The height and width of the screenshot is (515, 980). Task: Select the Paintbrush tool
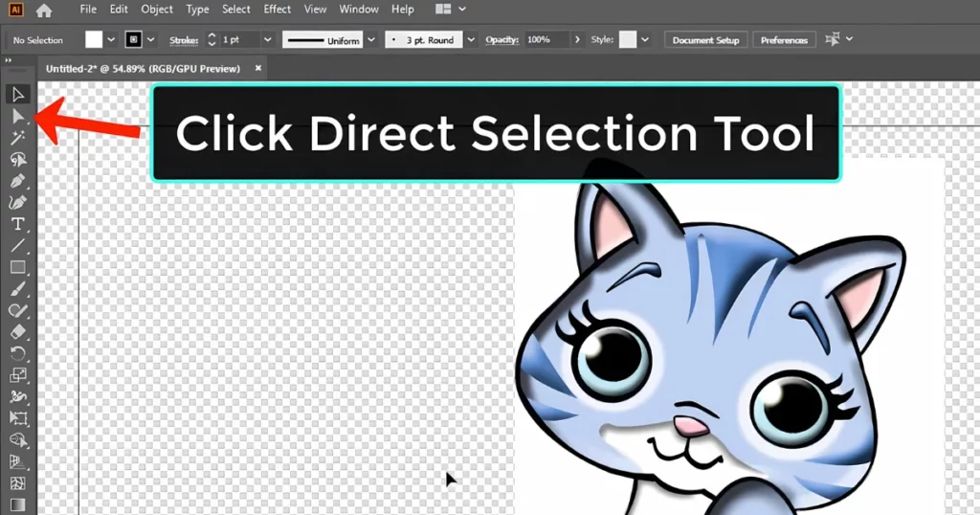[x=17, y=289]
